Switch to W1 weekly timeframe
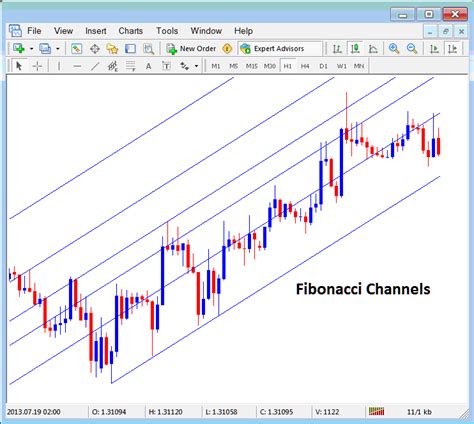This screenshot has width=474, height=424. 341,66
